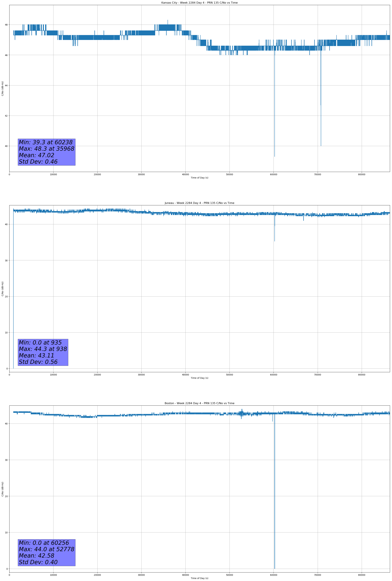392x581 pixels.
Task: Click x-axis tick '80000' on Kansas City plot
Action: pyautogui.click(x=362, y=175)
